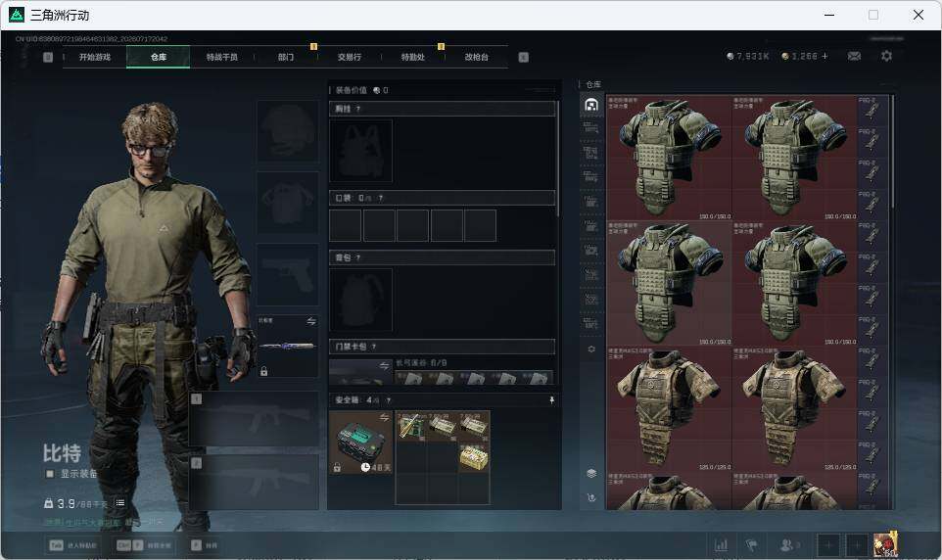The height and width of the screenshot is (560, 942).
Task: Switch to the 改枪台 tab
Action: tap(477, 57)
